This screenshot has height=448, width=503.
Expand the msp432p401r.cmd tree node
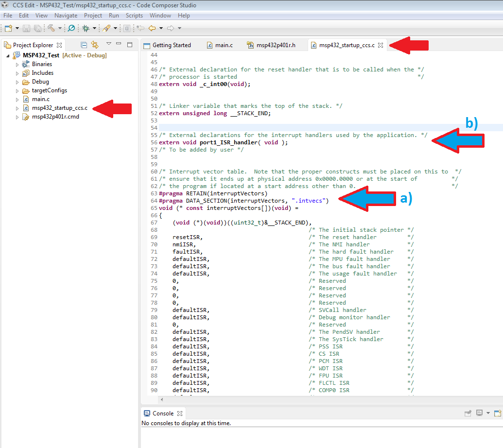[x=17, y=118]
